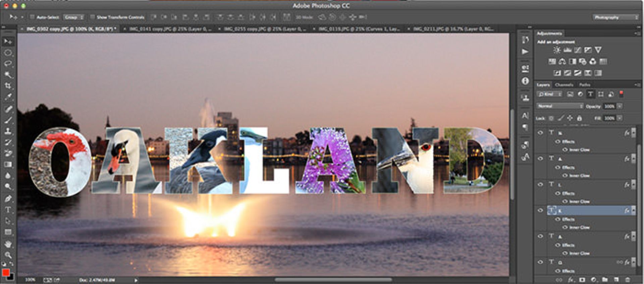The height and width of the screenshot is (284, 644).
Task: Click the Fill percentage input field
Action: [x=609, y=118]
